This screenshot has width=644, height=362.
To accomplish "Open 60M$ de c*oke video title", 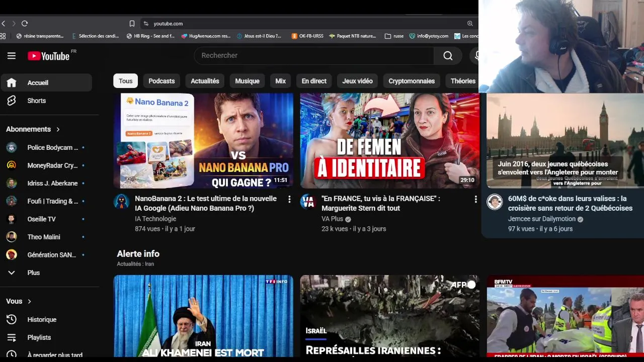I will click(570, 203).
